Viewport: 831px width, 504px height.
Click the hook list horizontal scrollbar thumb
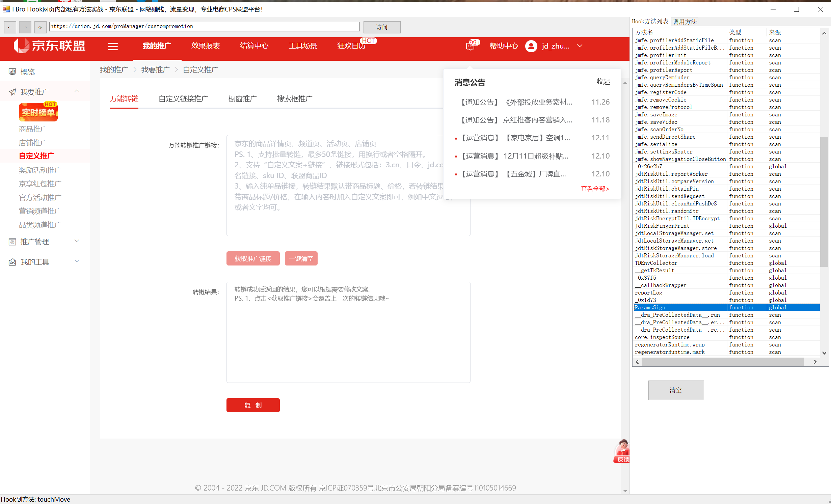[723, 362]
